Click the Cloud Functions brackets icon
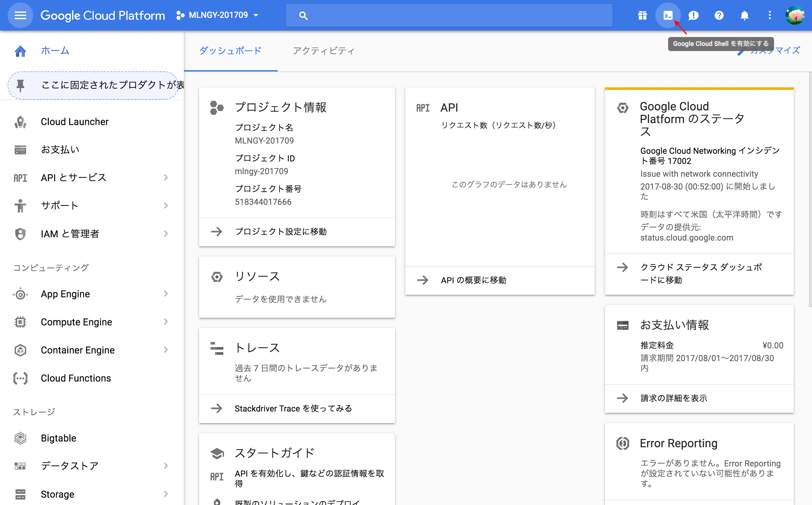 coord(20,378)
